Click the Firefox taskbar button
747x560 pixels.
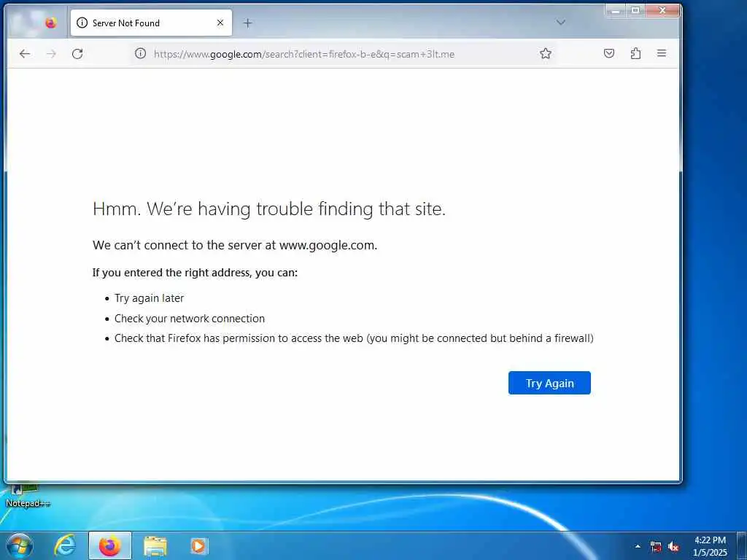[110, 545]
